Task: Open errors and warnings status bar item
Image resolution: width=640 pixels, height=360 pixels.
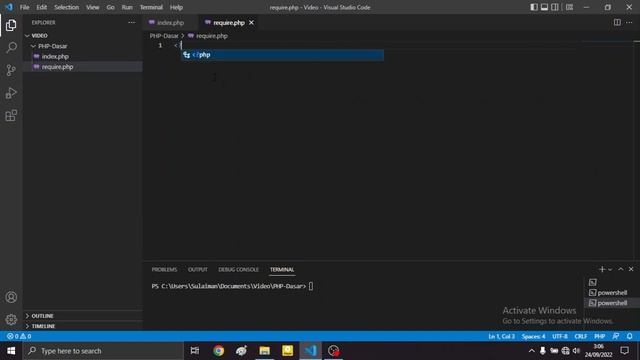Action: coord(19,336)
